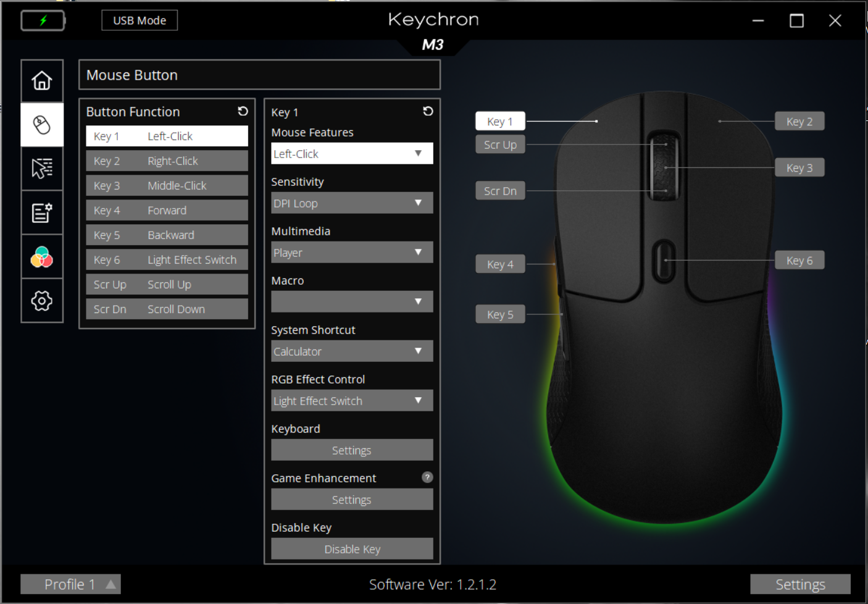Screen dimensions: 868x604
Task: Click the Game Enhancement Settings button
Action: point(352,500)
